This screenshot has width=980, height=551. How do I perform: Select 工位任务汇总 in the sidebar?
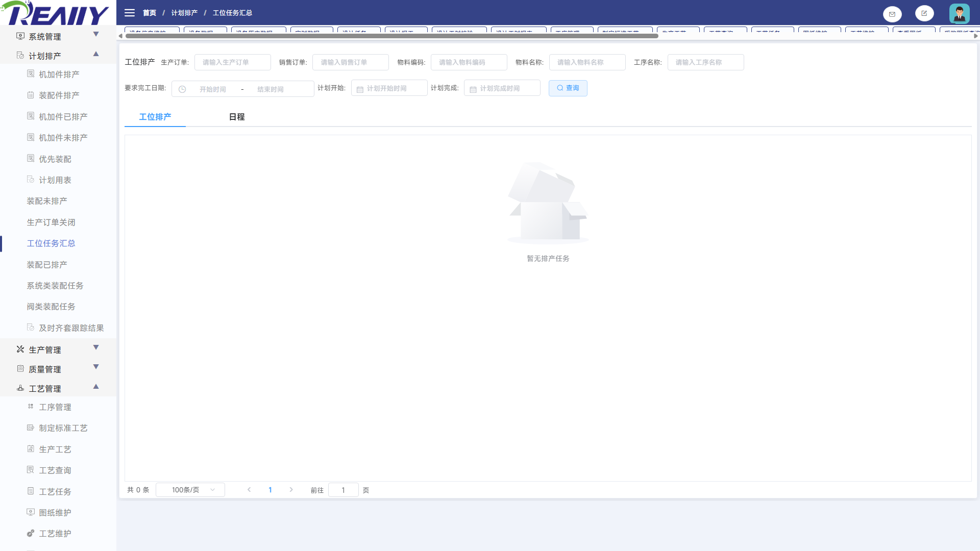tap(51, 243)
